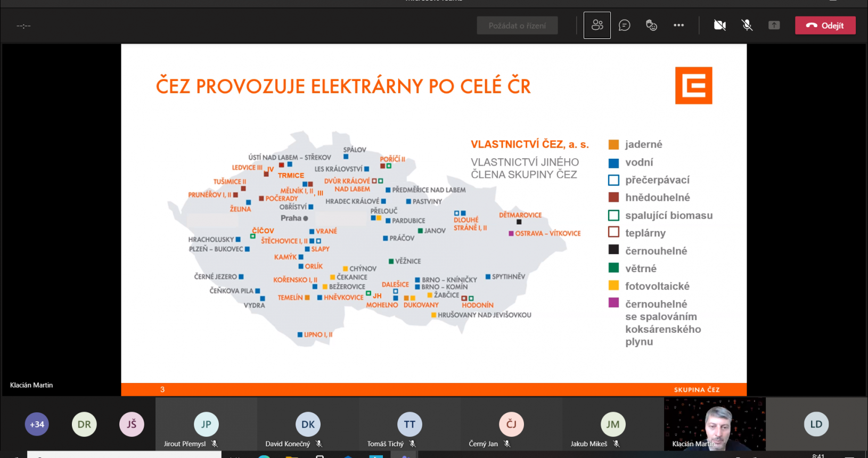
Task: Click muted mic icon next to Černý Jan
Action: (507, 444)
